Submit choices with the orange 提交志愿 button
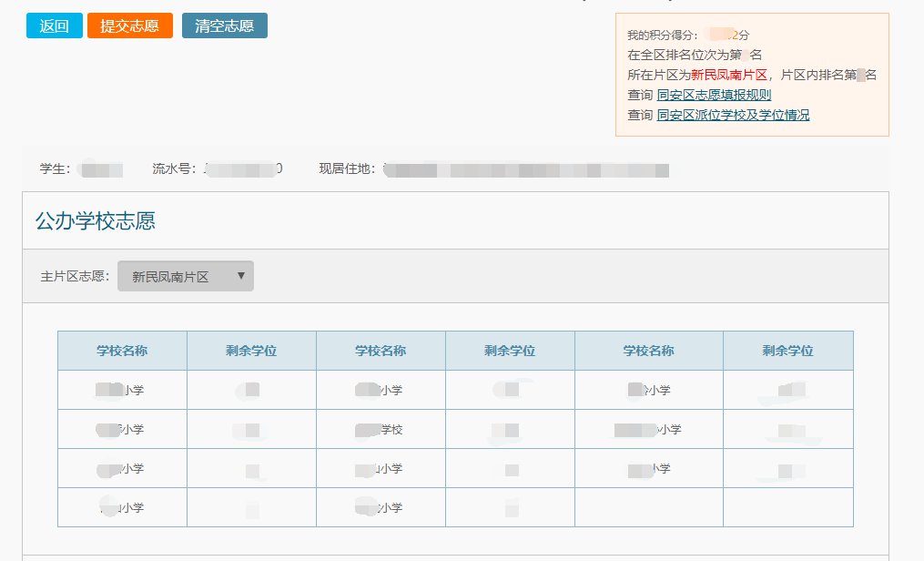The image size is (924, 561). (x=130, y=25)
